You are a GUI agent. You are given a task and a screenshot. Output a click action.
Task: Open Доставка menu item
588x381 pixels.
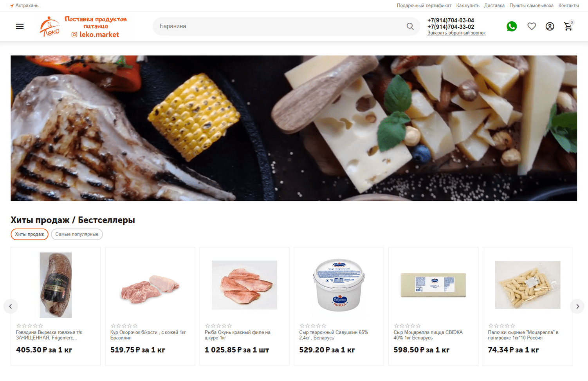[494, 5]
